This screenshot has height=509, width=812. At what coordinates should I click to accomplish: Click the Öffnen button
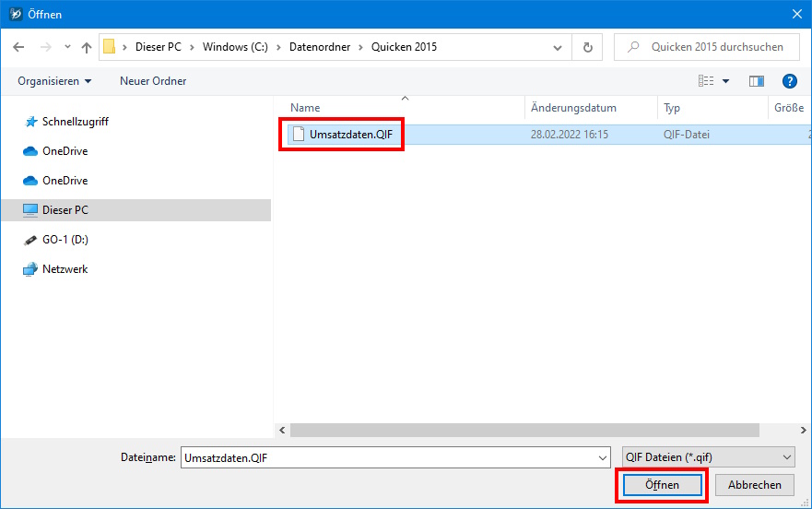click(662, 485)
